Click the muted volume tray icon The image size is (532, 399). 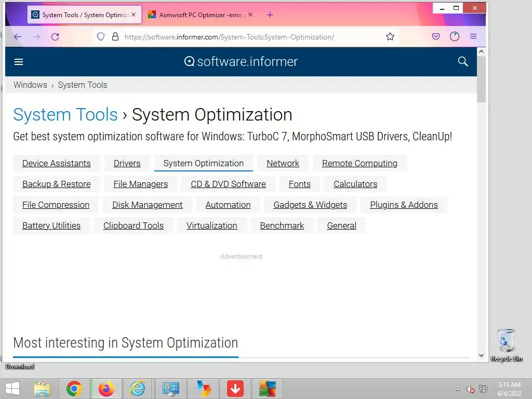coord(470,389)
